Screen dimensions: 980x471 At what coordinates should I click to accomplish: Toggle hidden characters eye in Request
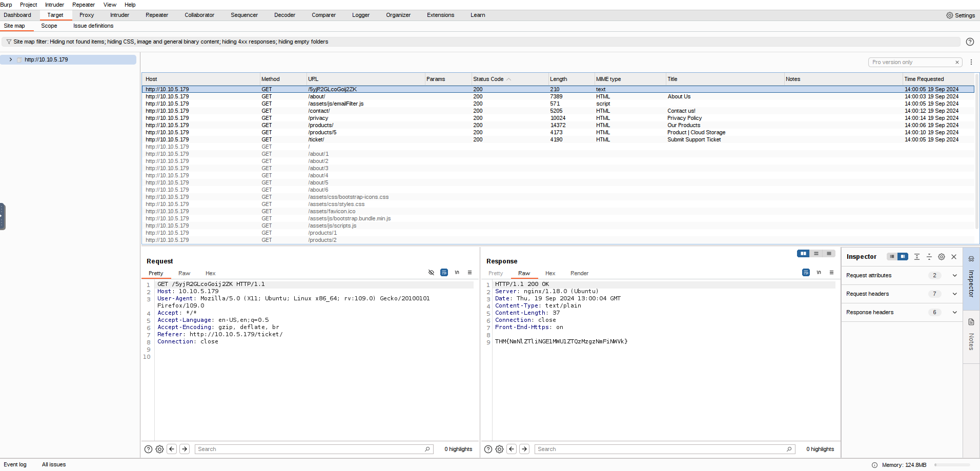[x=431, y=273]
